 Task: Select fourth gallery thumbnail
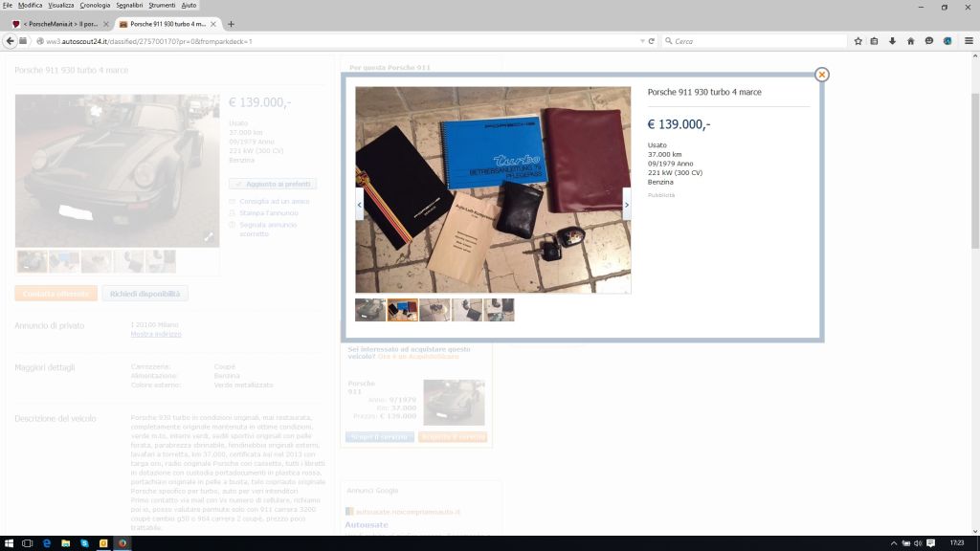pos(467,310)
